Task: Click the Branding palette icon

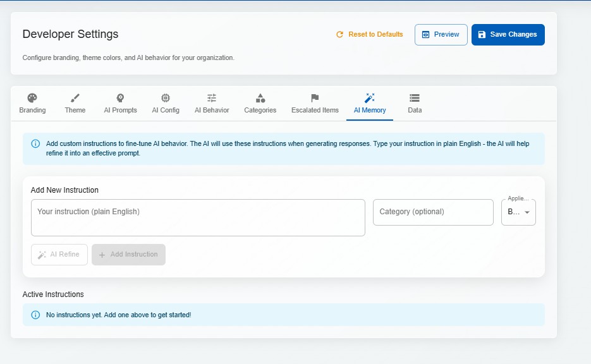Action: click(32, 98)
